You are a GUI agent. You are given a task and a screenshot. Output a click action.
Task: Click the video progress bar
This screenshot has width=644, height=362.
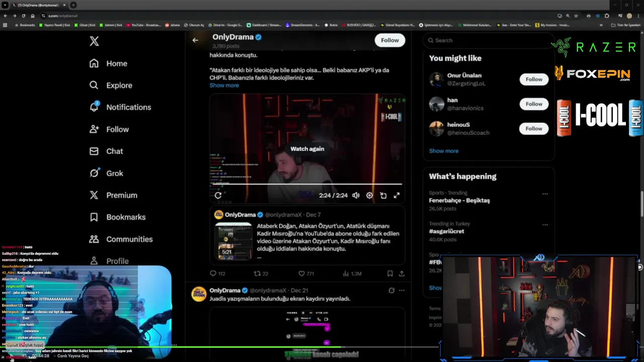click(307, 185)
